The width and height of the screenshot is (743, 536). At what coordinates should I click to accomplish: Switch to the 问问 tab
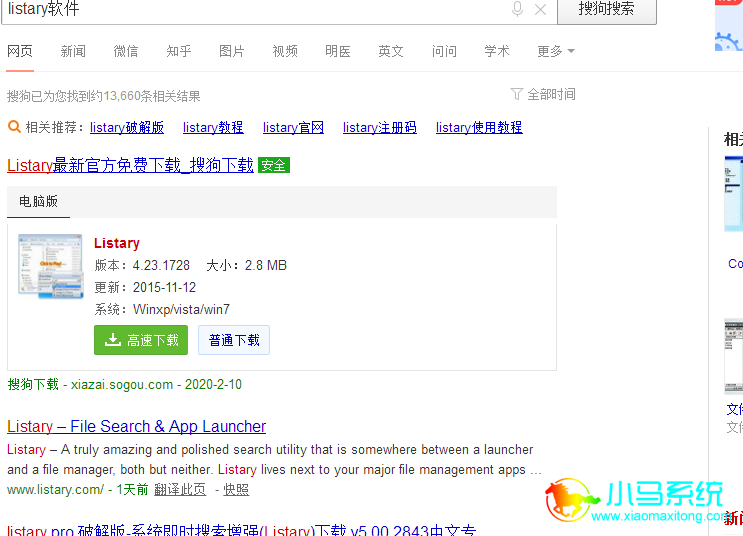click(444, 51)
